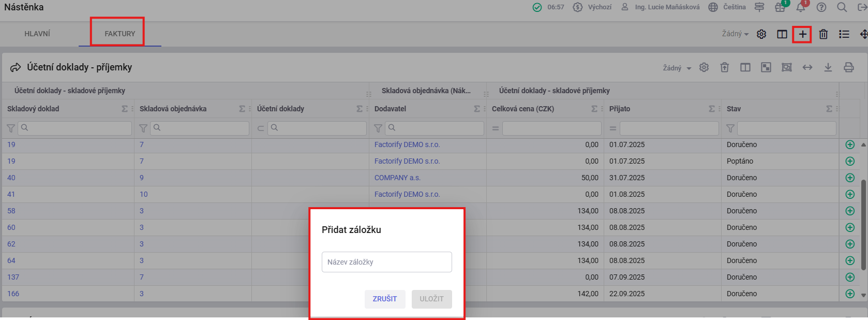Screen dimensions: 868x320
Task: Select the FAKTURY tab
Action: [x=119, y=34]
